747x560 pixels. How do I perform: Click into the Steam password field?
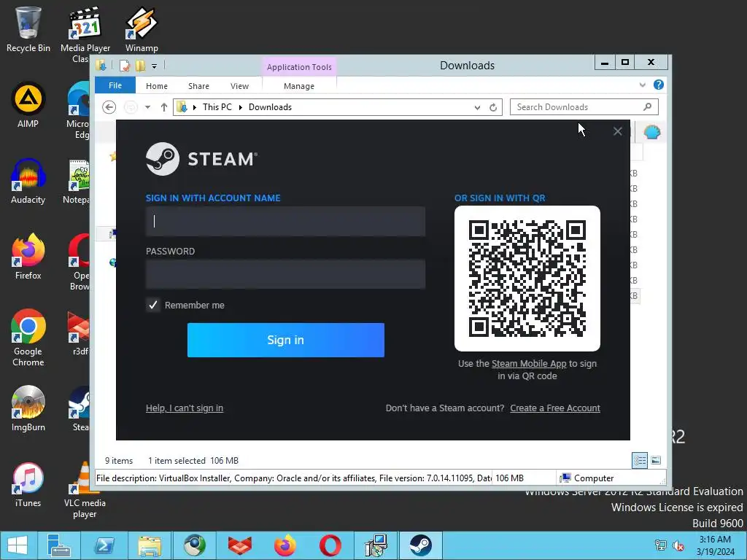coord(285,274)
